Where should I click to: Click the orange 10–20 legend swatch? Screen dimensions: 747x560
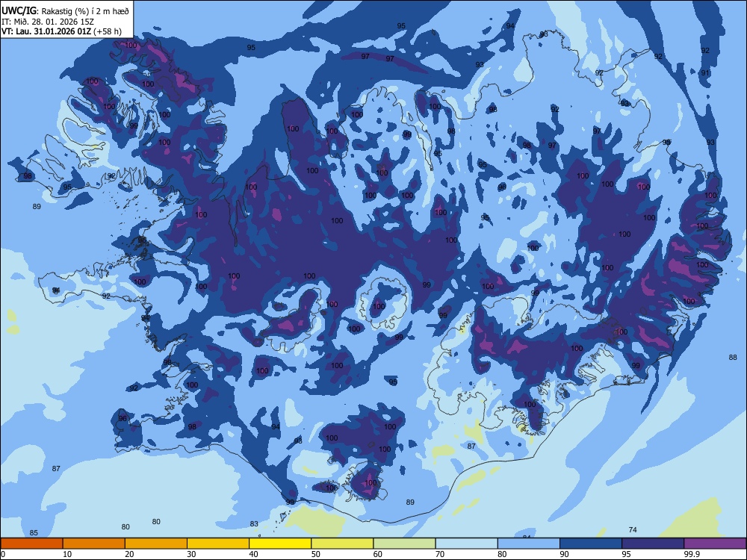pyautogui.click(x=94, y=544)
